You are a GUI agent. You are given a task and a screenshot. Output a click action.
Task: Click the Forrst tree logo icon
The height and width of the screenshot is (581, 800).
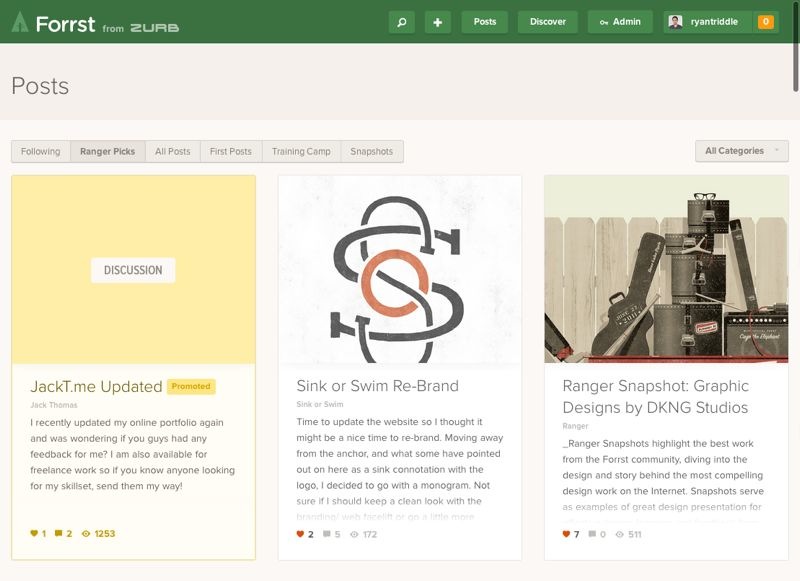pos(20,22)
